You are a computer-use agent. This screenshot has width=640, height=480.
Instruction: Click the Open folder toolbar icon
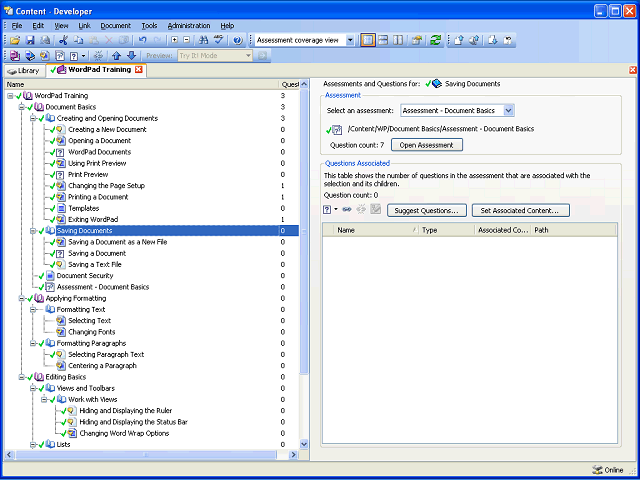click(15, 40)
